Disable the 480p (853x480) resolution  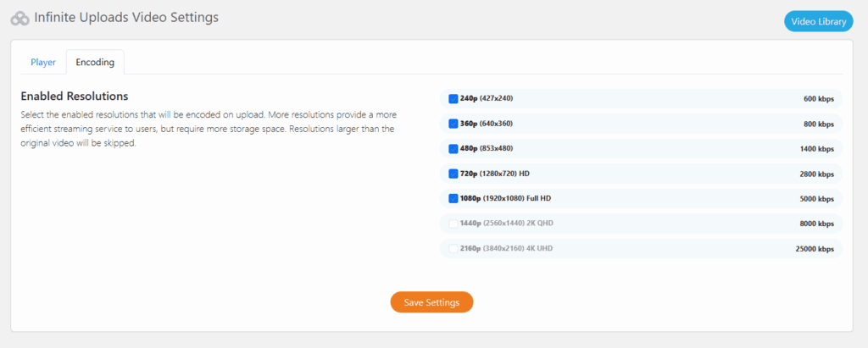pyautogui.click(x=453, y=148)
